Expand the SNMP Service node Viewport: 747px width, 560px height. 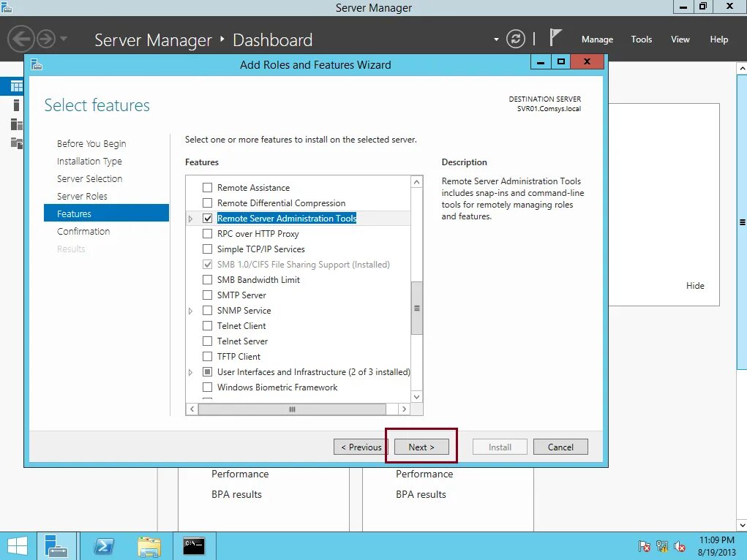click(x=190, y=311)
